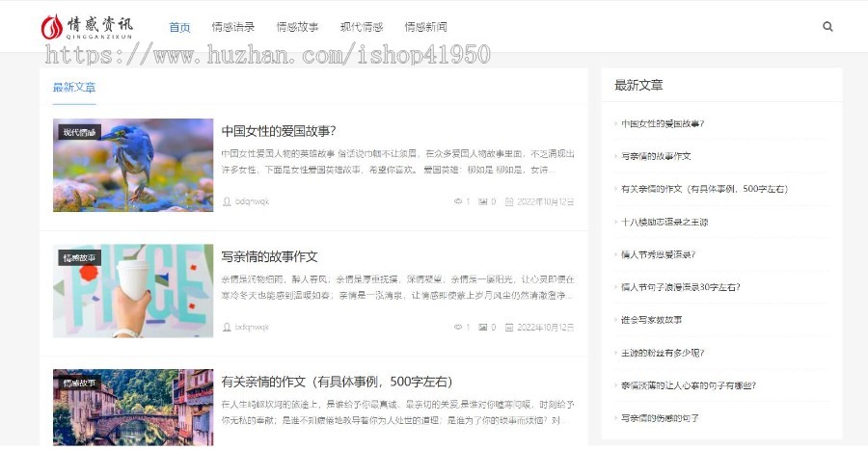Open the river town article thumbnail
The image size is (868, 450).
tap(133, 408)
